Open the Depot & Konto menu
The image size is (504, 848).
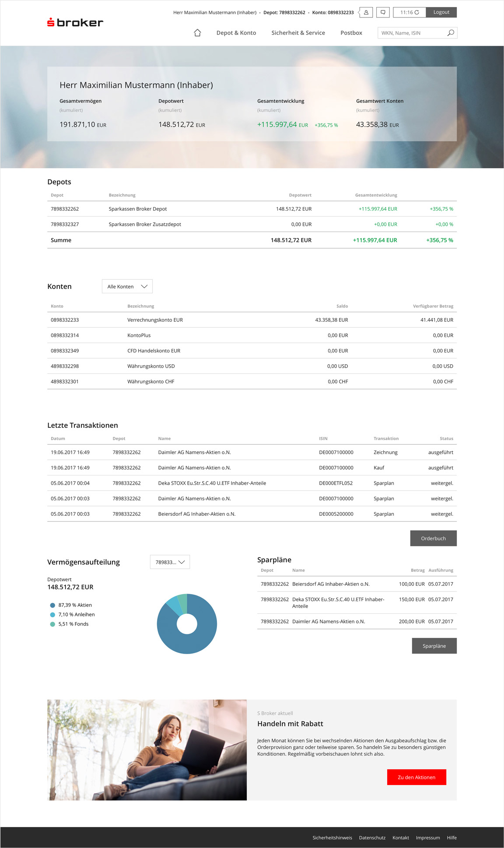coord(236,33)
